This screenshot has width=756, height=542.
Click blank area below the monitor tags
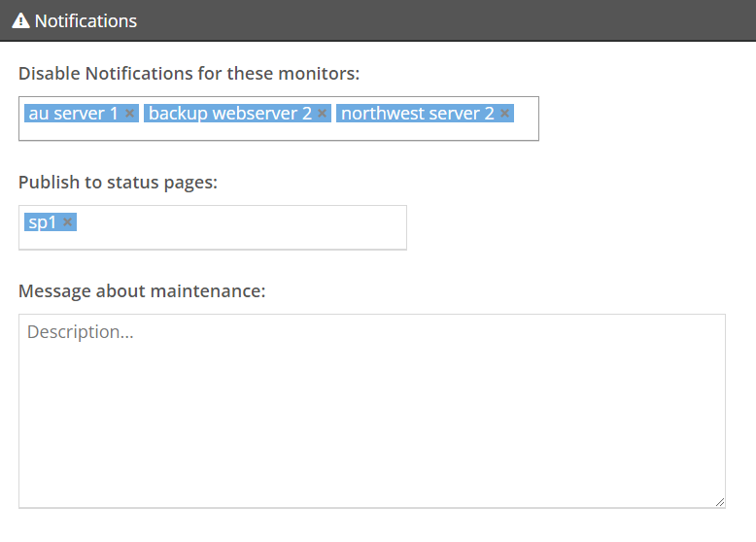(x=279, y=131)
